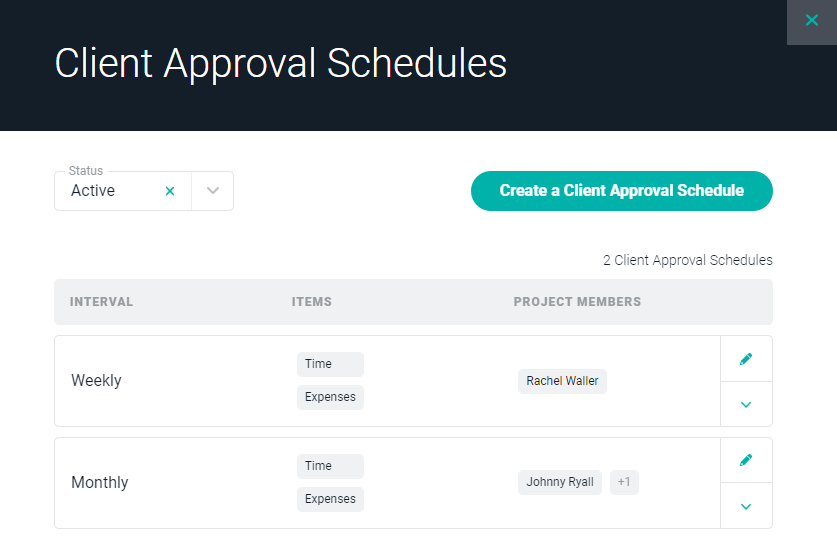Select the Johnny Ryall member tag

click(559, 482)
